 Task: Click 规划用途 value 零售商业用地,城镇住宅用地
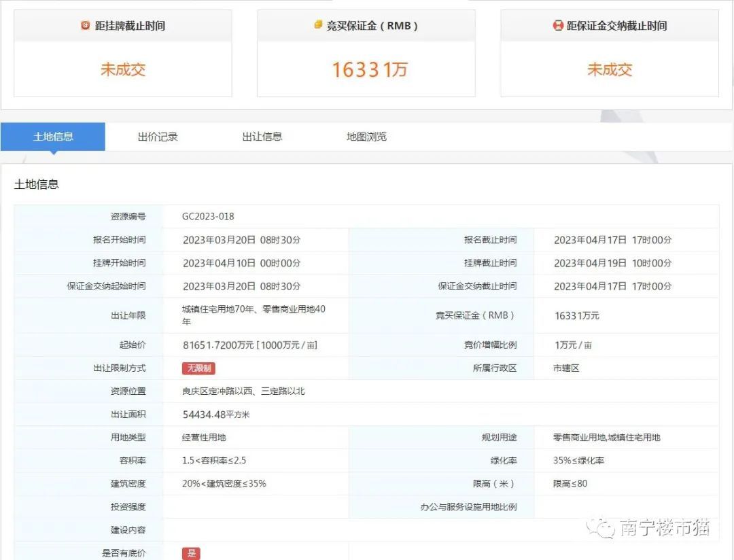607,437
